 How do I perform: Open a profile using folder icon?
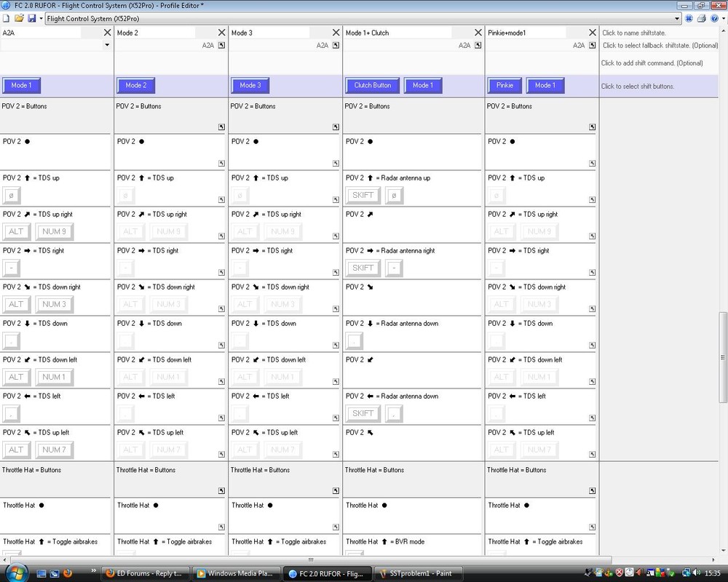19,19
